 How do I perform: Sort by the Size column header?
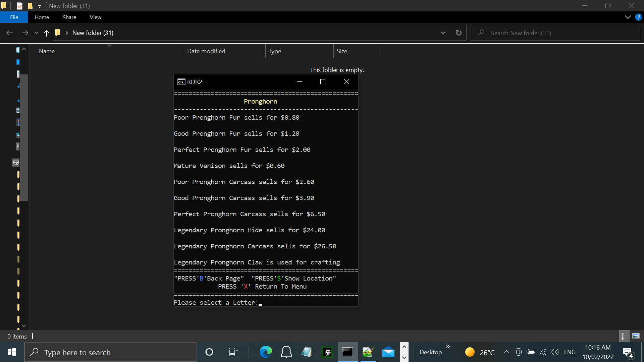point(342,51)
